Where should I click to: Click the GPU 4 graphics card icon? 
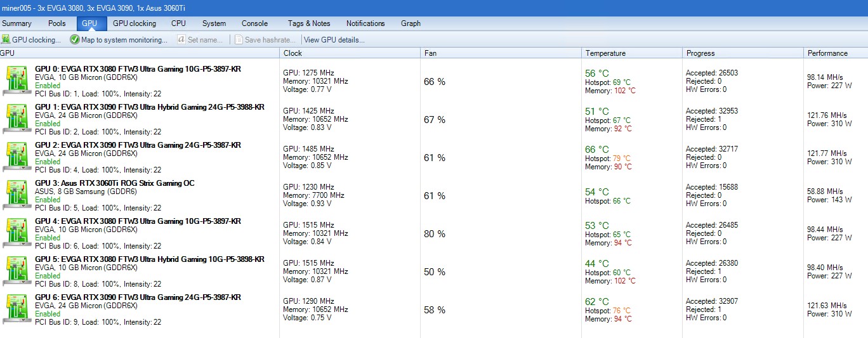click(16, 233)
